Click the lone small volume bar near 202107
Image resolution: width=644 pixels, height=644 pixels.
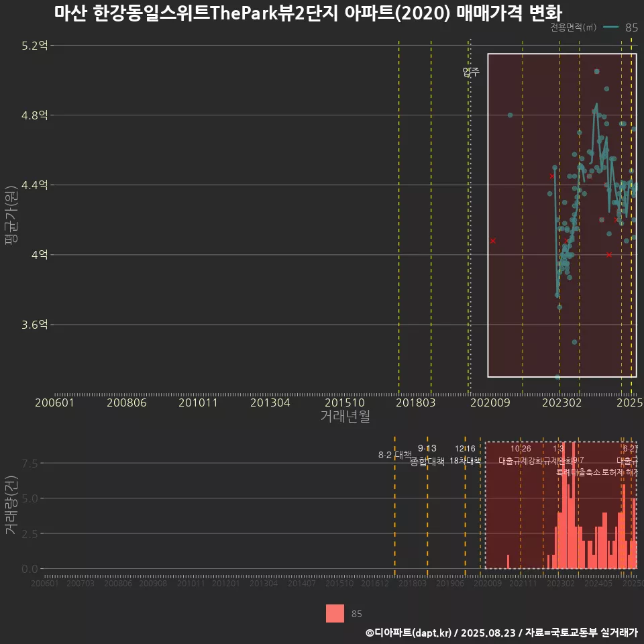(508, 561)
